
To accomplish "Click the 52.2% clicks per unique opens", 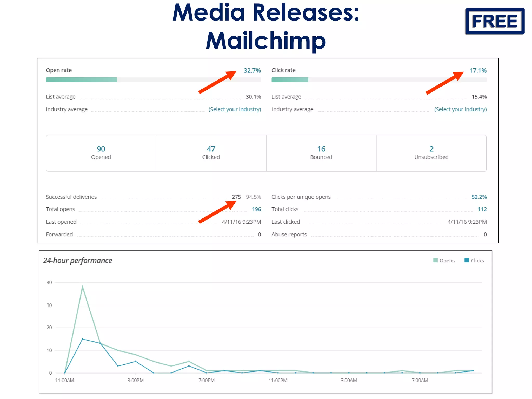I will 479,197.
